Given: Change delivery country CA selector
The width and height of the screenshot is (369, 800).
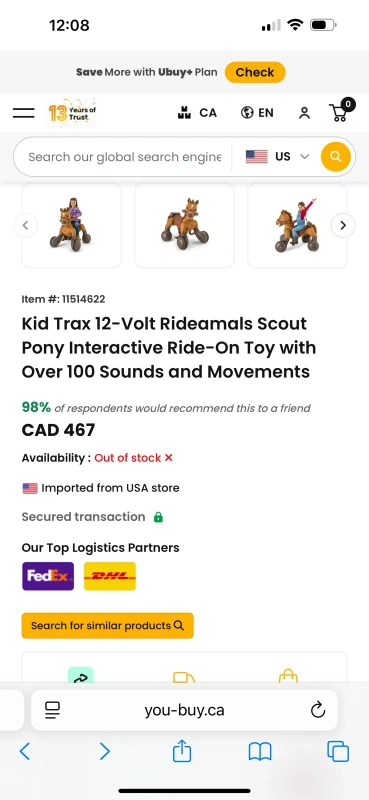Looking at the screenshot, I should tap(197, 113).
